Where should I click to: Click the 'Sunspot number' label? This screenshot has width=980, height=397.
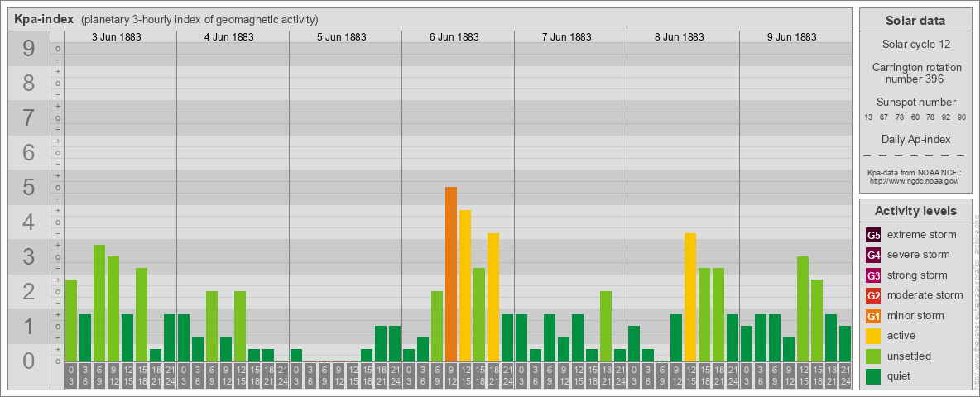pyautogui.click(x=916, y=102)
